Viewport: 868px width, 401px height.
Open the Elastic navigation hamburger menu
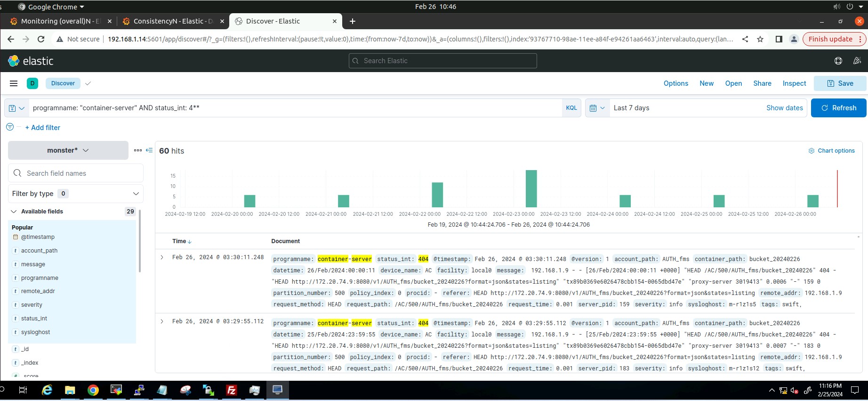tap(14, 83)
